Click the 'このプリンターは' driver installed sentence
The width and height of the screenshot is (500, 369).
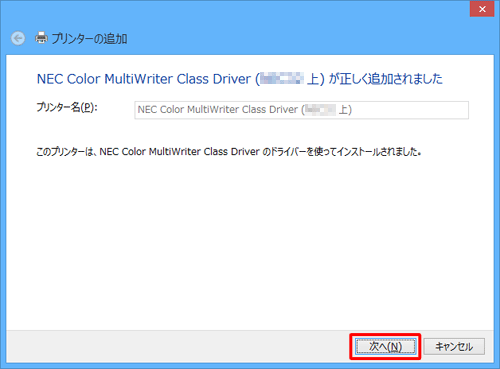(x=229, y=152)
